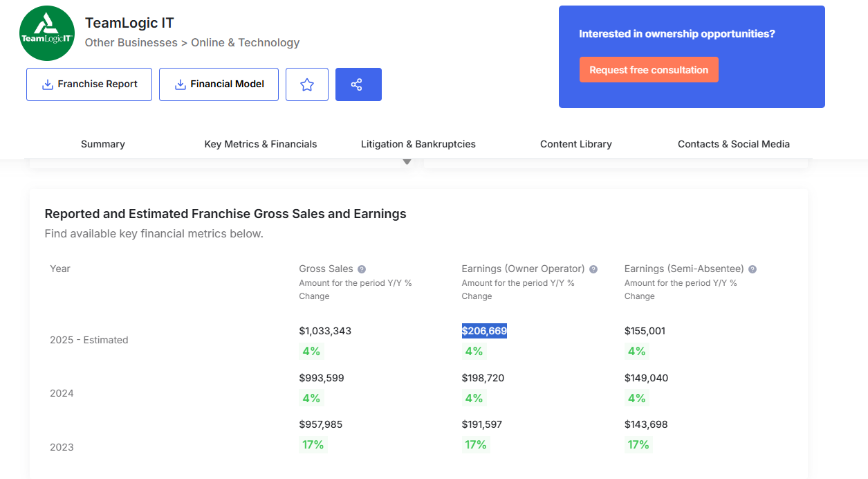Click 2024 gross sales $993,599
Screen dimensions: 868x479
(322, 378)
